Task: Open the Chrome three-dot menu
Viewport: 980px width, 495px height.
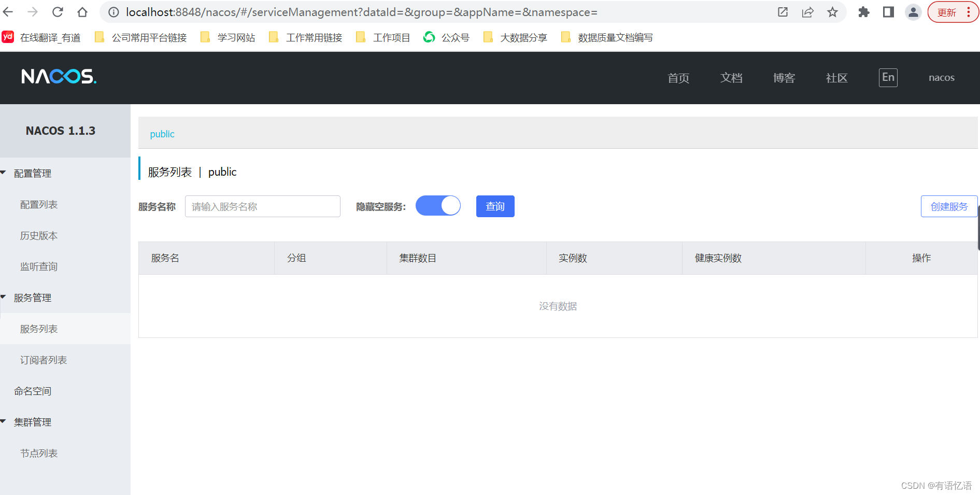Action: point(969,12)
